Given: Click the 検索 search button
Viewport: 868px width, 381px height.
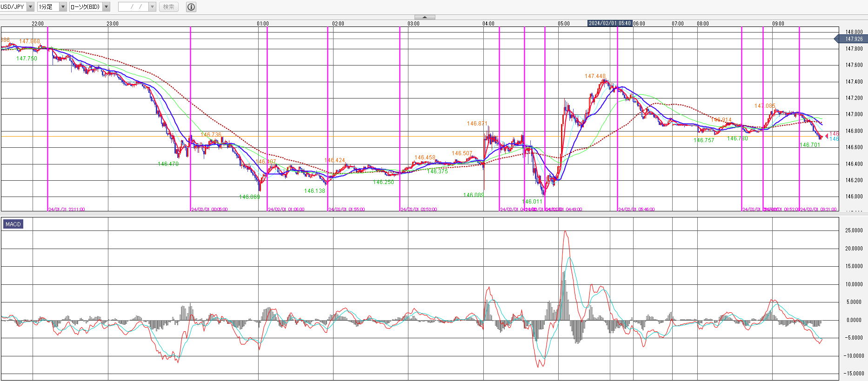Looking at the screenshot, I should 168,7.
